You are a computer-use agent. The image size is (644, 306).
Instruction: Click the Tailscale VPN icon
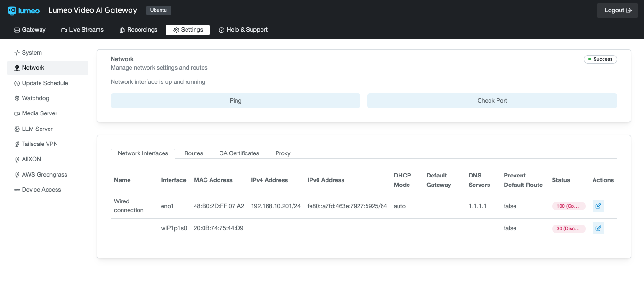coord(17,144)
